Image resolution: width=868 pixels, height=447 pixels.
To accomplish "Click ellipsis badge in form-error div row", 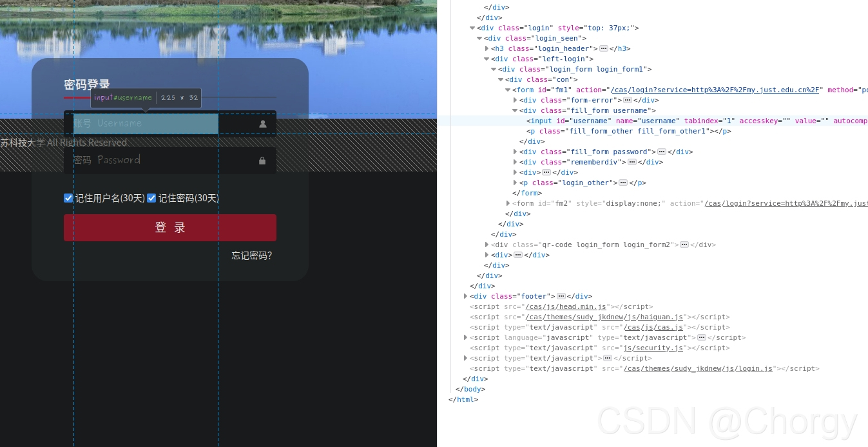I will pos(627,100).
